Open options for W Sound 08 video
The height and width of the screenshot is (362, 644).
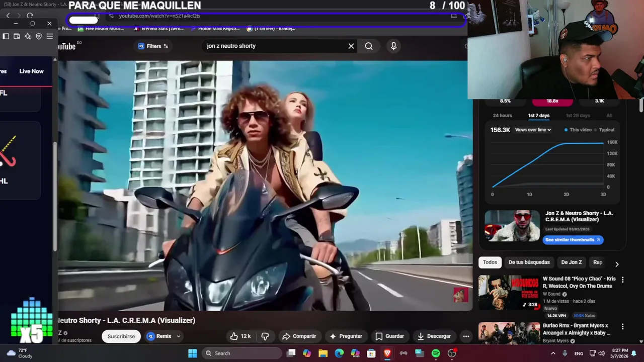[622, 280]
